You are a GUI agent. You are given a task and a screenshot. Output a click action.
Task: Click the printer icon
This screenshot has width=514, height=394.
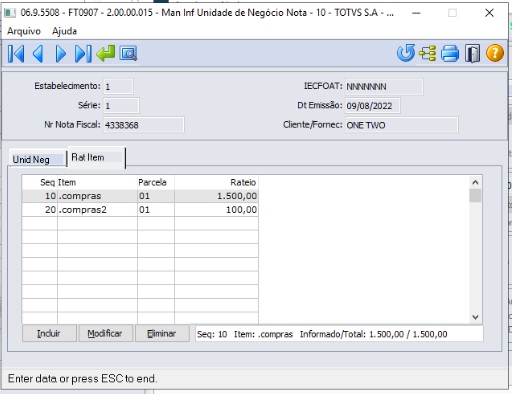tap(450, 53)
